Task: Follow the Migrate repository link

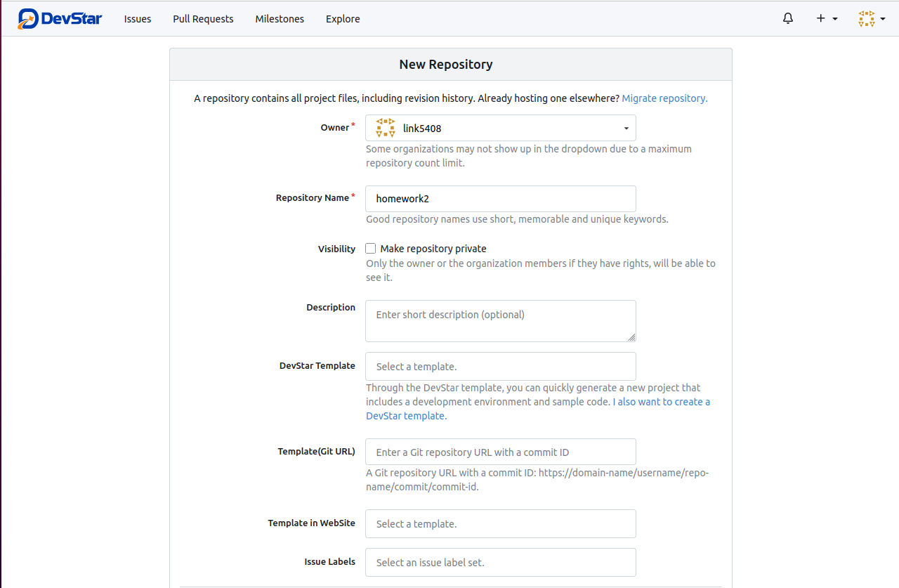Action: coord(664,98)
